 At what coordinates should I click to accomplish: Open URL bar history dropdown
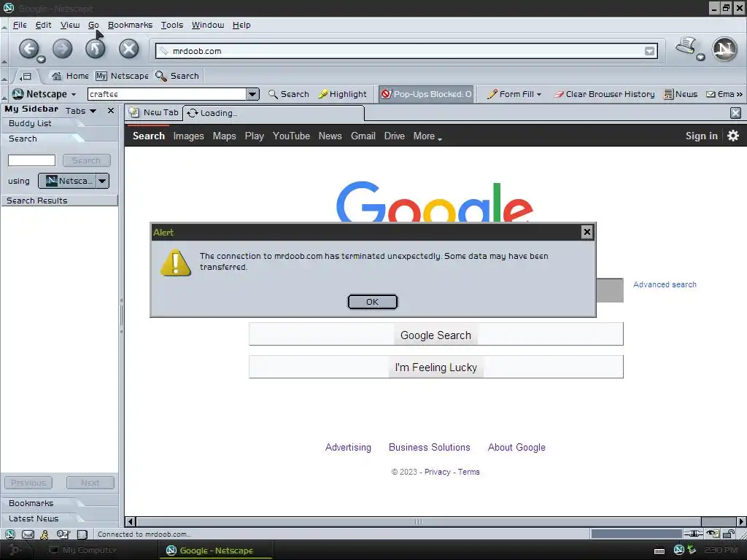coord(649,51)
